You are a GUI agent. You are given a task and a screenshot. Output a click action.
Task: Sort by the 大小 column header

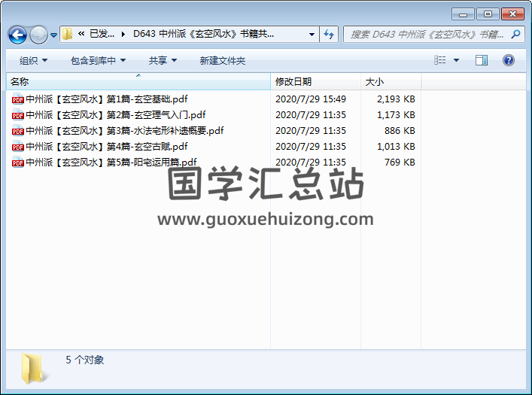coord(391,81)
